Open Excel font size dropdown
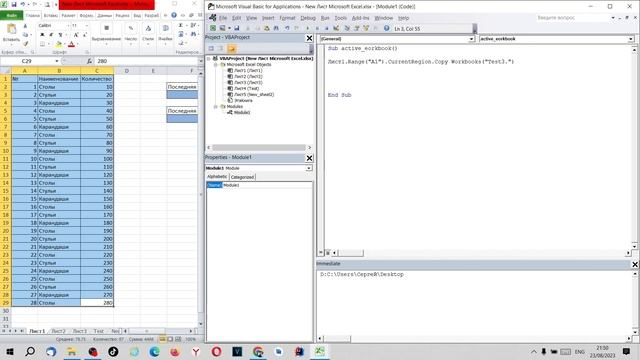640x360 pixels. pos(86,25)
